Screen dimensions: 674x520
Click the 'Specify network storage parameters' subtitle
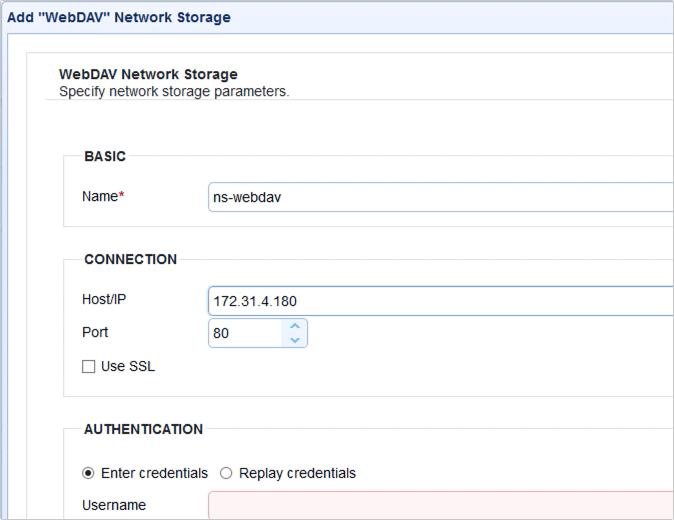click(x=173, y=91)
